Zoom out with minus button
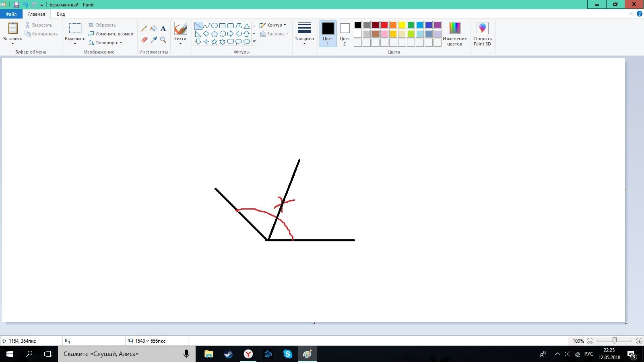This screenshot has height=362, width=644. (x=590, y=341)
